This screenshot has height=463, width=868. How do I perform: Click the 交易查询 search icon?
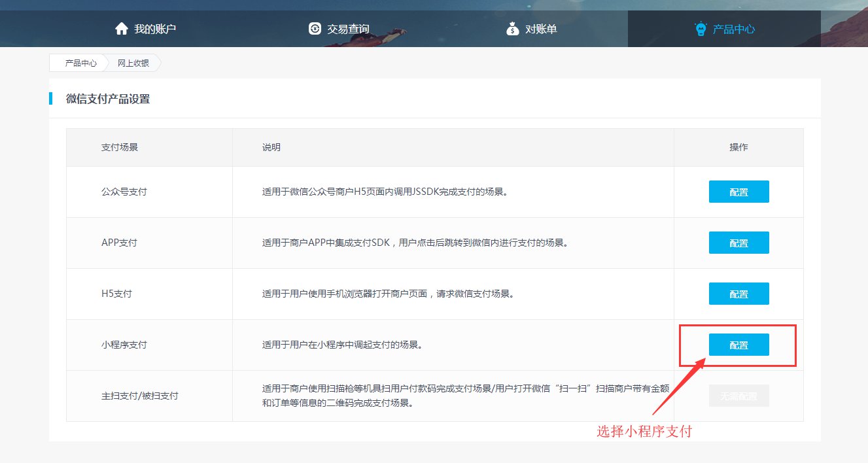click(x=315, y=29)
